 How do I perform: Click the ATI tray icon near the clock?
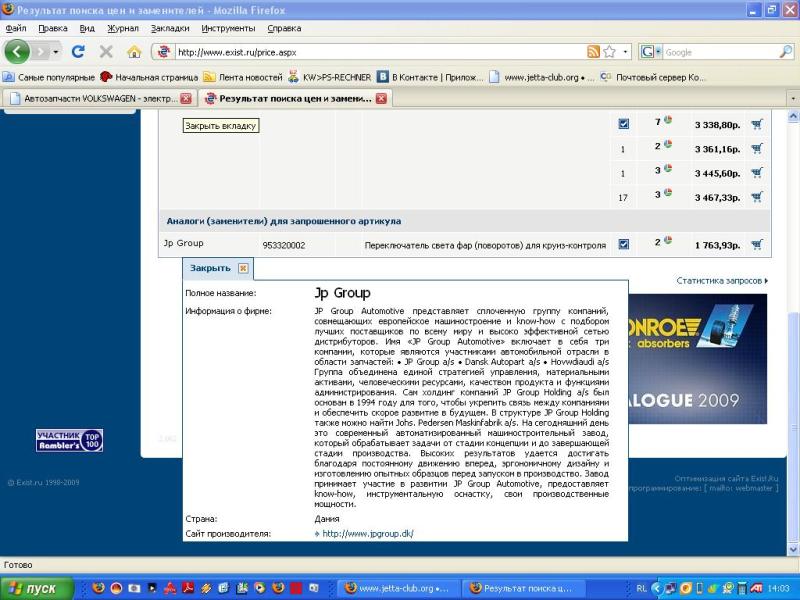[x=756, y=588]
